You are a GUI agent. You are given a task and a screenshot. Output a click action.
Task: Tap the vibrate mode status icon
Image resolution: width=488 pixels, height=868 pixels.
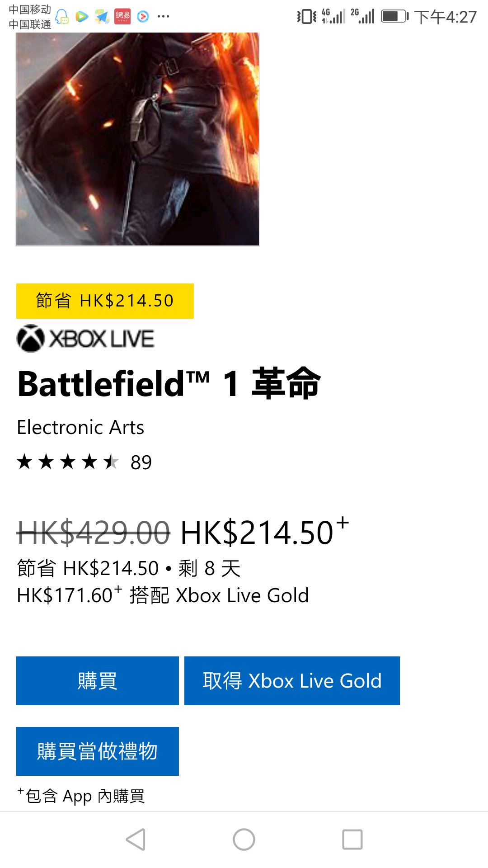306,17
